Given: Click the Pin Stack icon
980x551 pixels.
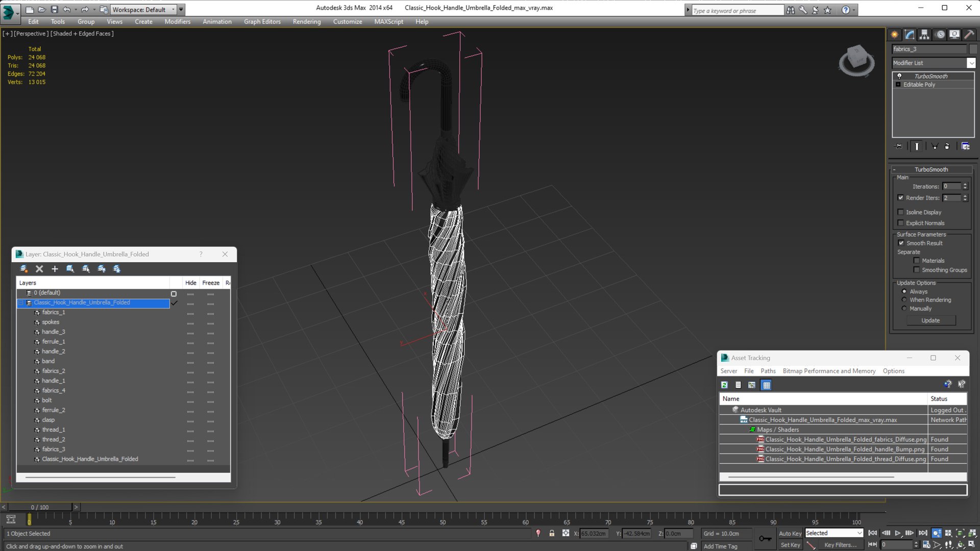Looking at the screenshot, I should point(899,146).
